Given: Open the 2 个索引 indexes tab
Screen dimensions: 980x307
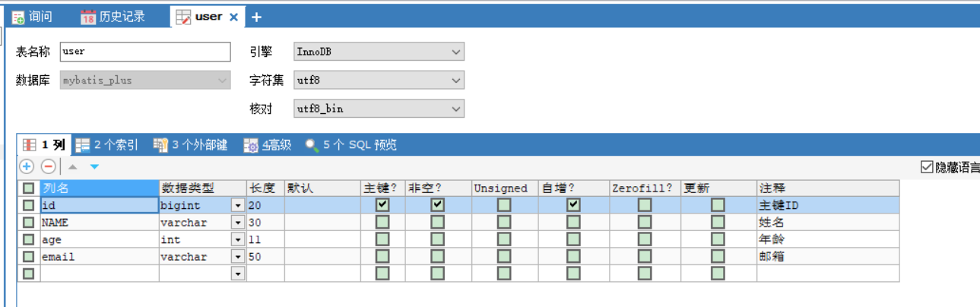Looking at the screenshot, I should coord(107,145).
